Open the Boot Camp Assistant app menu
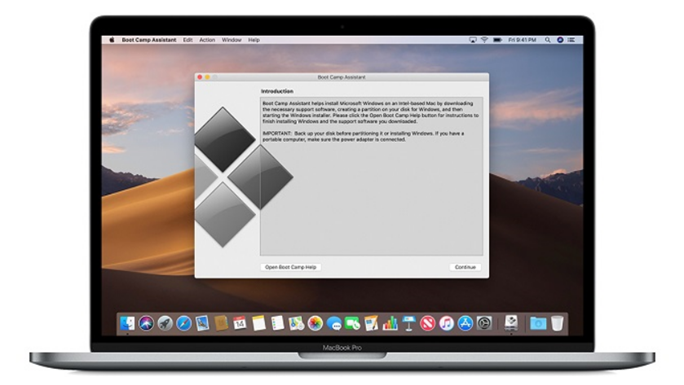The height and width of the screenshot is (385, 684). (149, 40)
